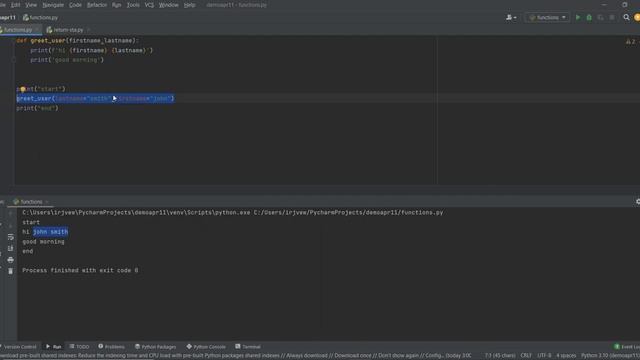Click Python interpreter selector in status bar
640x360 pixels.
tap(610, 356)
